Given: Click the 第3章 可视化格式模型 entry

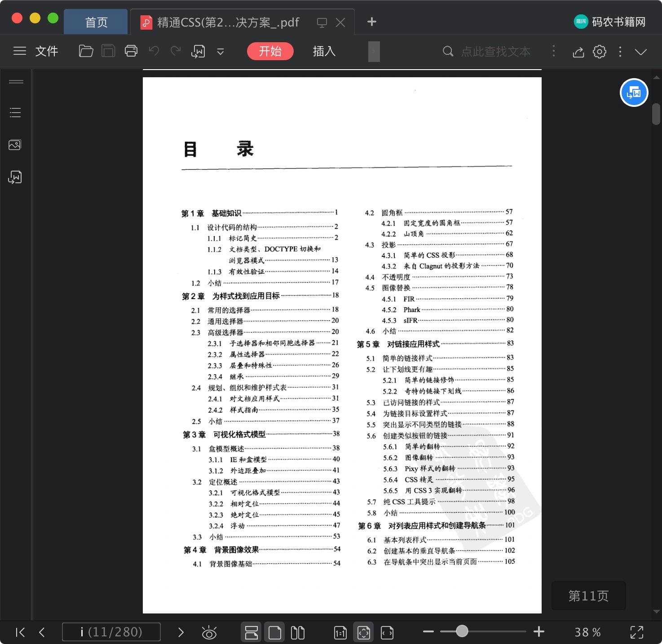Looking at the screenshot, I should coord(261,434).
